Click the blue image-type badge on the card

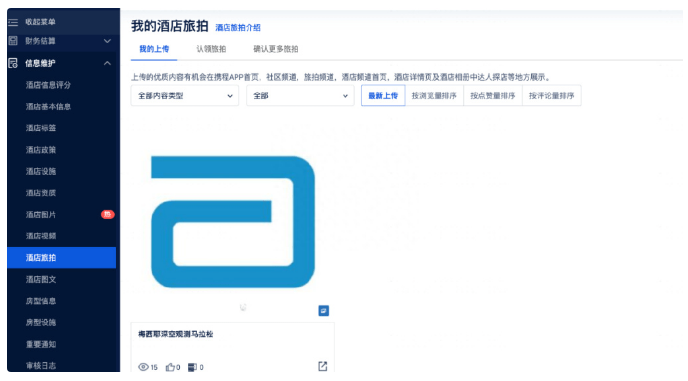[323, 311]
